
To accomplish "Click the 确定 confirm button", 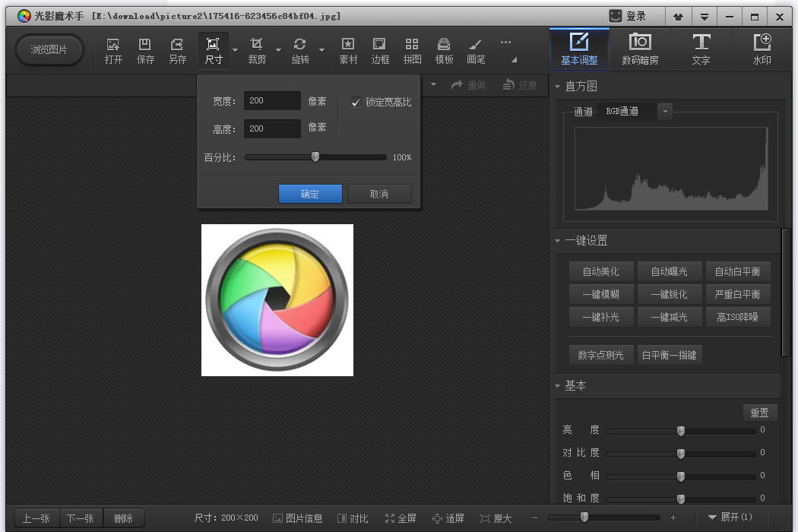I will (x=310, y=194).
